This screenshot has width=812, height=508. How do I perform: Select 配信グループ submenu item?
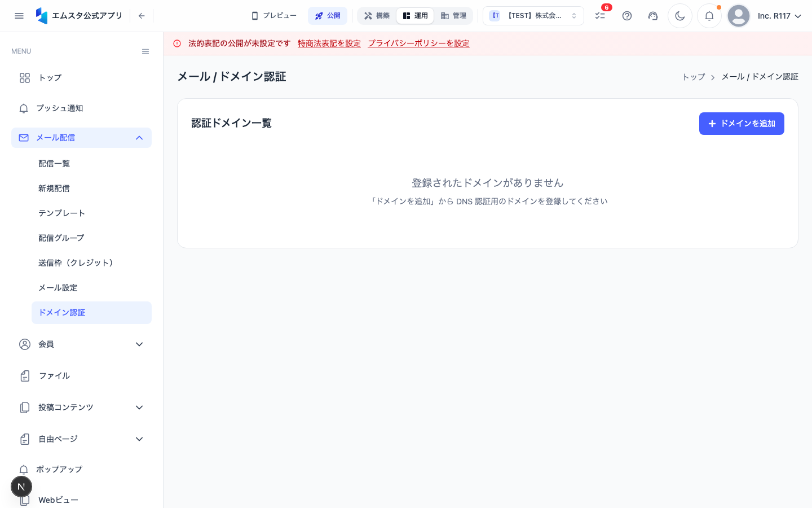pyautogui.click(x=91, y=238)
